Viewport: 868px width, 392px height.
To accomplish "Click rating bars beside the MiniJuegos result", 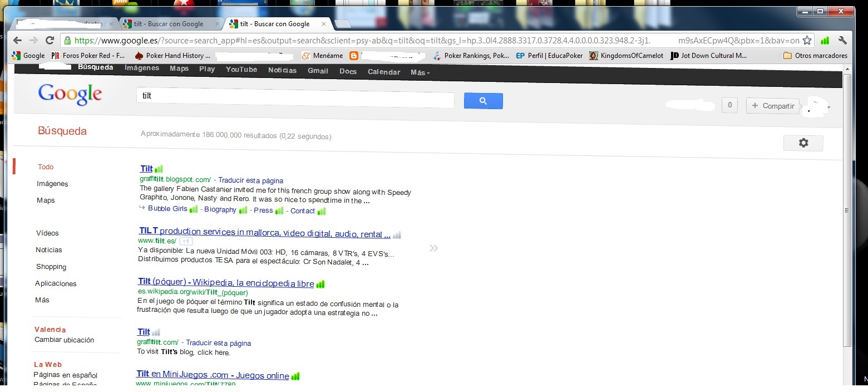I will click(x=295, y=376).
